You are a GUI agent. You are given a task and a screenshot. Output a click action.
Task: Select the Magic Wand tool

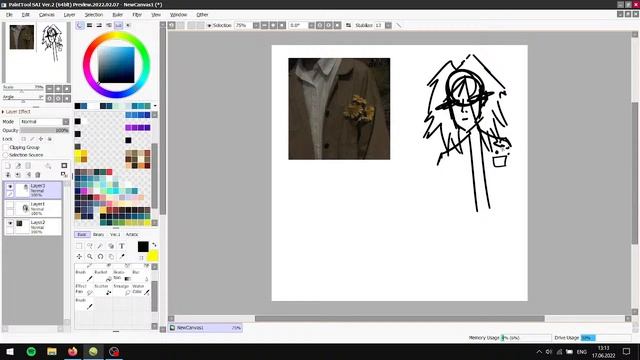pyautogui.click(x=100, y=246)
